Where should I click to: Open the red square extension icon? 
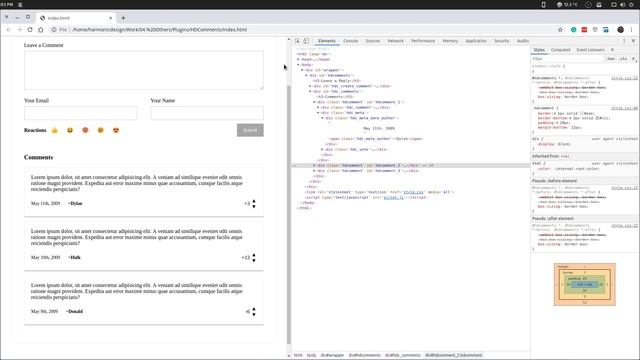[x=584, y=30]
